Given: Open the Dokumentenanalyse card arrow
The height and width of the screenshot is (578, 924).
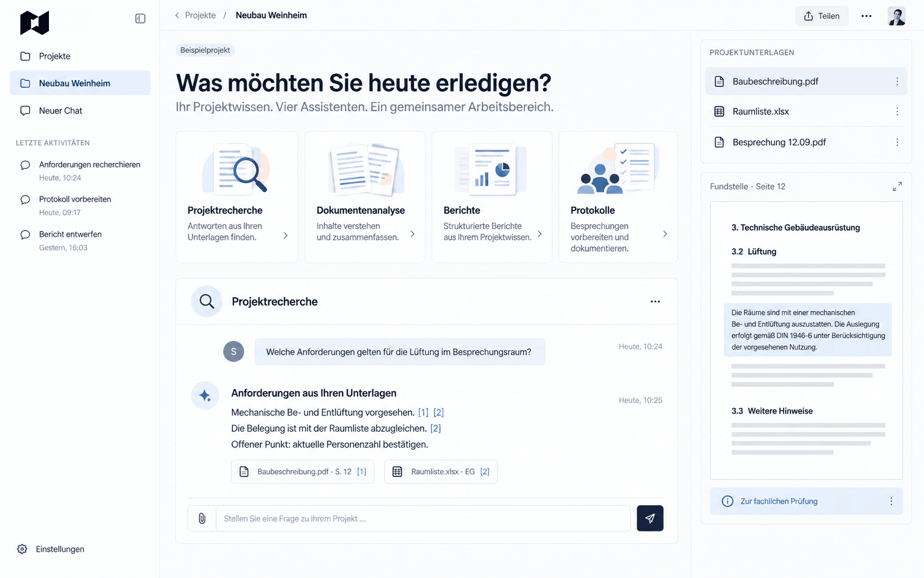Looking at the screenshot, I should (x=412, y=234).
